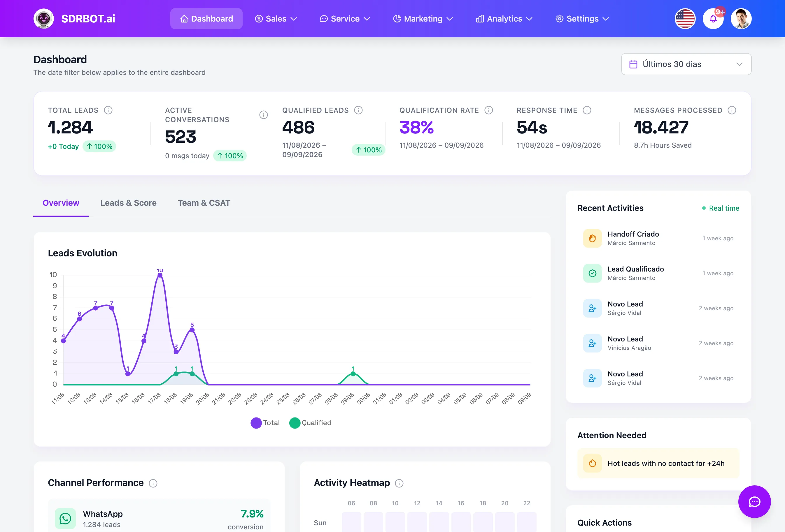The height and width of the screenshot is (532, 785).
Task: Click the Total Leads info icon
Action: [108, 110]
